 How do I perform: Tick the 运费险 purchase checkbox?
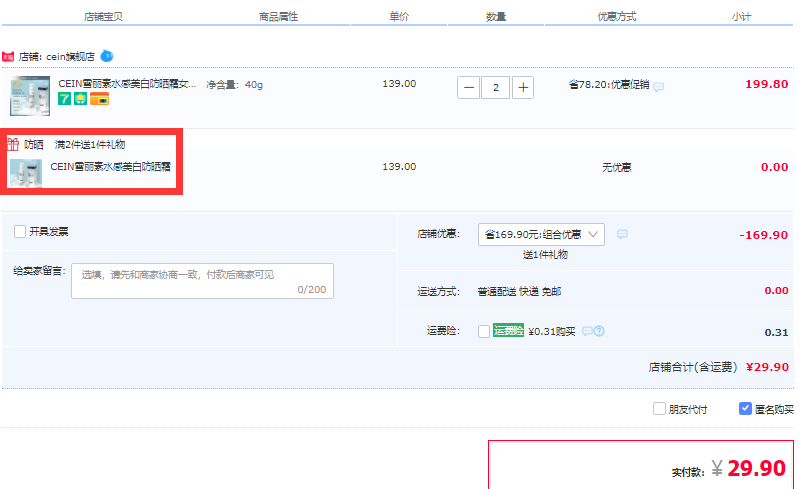tap(484, 331)
